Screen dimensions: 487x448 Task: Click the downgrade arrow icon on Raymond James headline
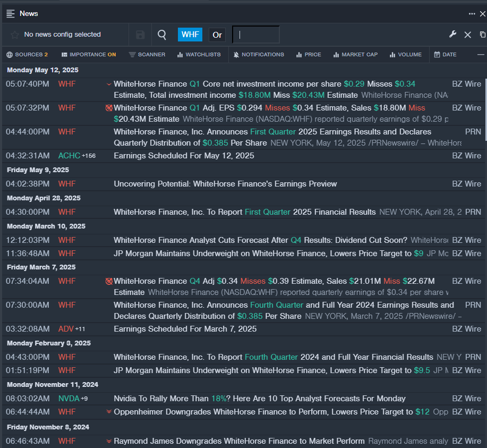[109, 441]
